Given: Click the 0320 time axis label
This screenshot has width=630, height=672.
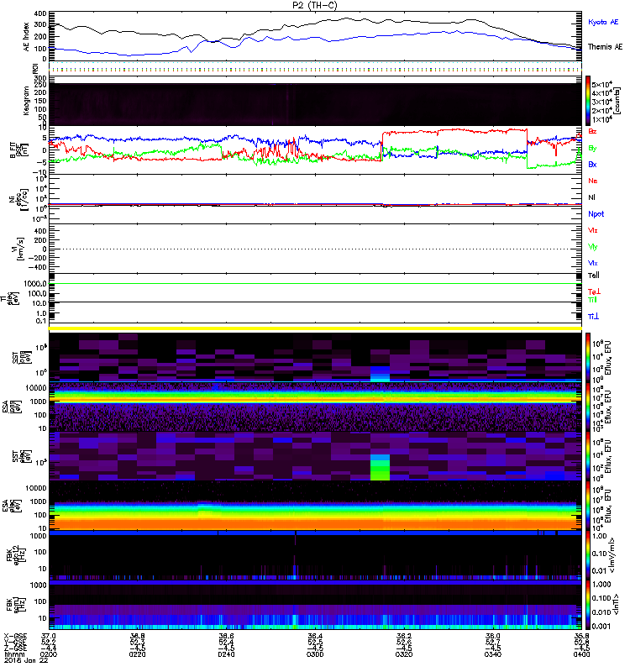Looking at the screenshot, I should tap(404, 654).
